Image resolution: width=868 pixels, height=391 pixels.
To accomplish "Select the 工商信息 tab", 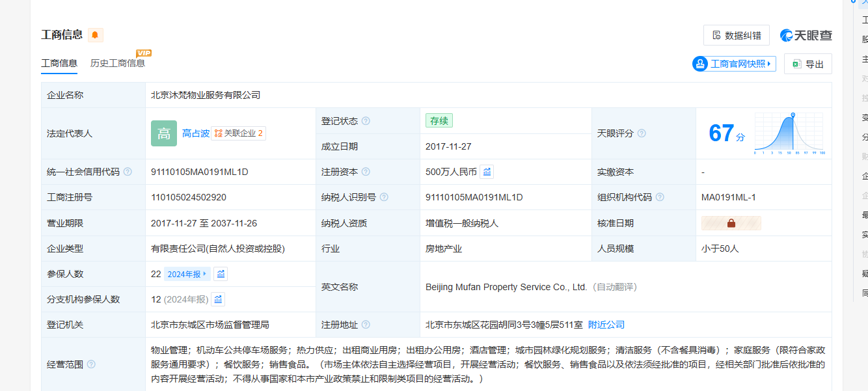I will pos(59,63).
